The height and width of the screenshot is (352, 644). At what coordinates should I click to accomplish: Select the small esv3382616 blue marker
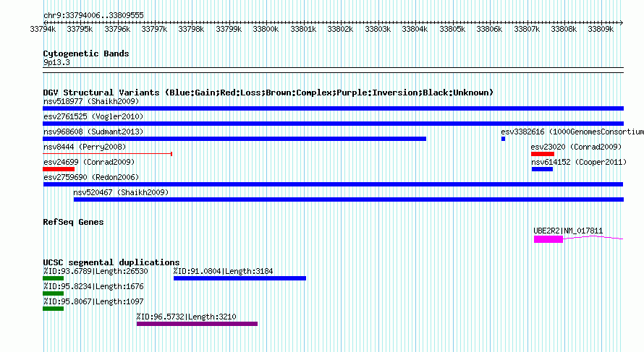pos(503,139)
